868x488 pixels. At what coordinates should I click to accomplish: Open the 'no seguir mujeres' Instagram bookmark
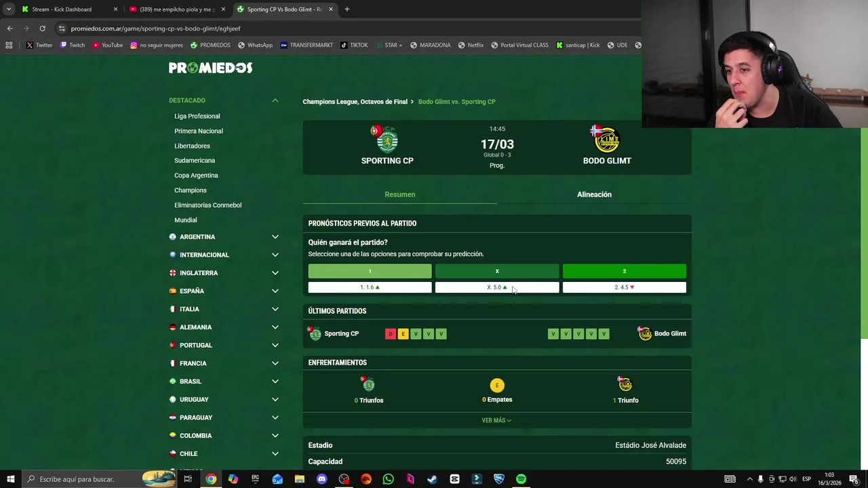(x=157, y=45)
